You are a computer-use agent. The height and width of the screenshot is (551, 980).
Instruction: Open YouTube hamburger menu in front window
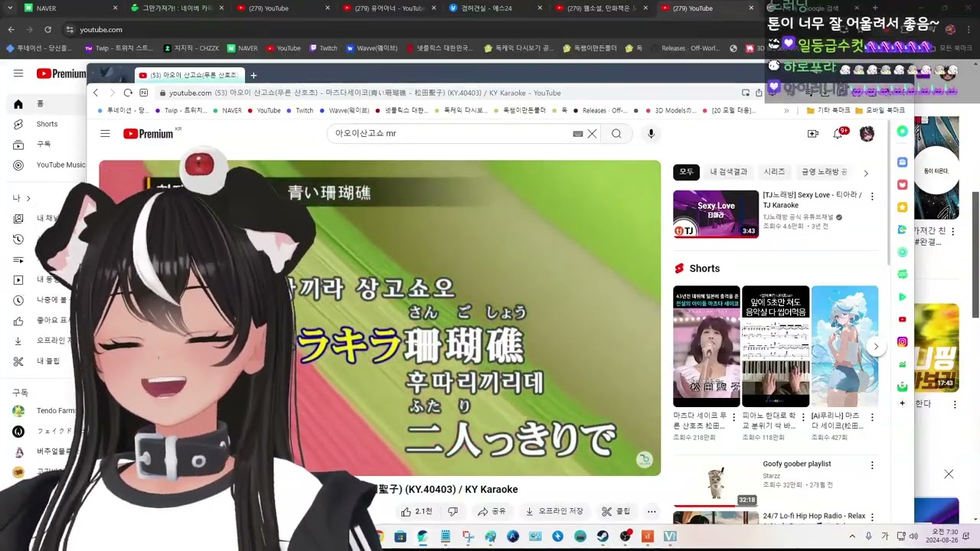(x=105, y=134)
